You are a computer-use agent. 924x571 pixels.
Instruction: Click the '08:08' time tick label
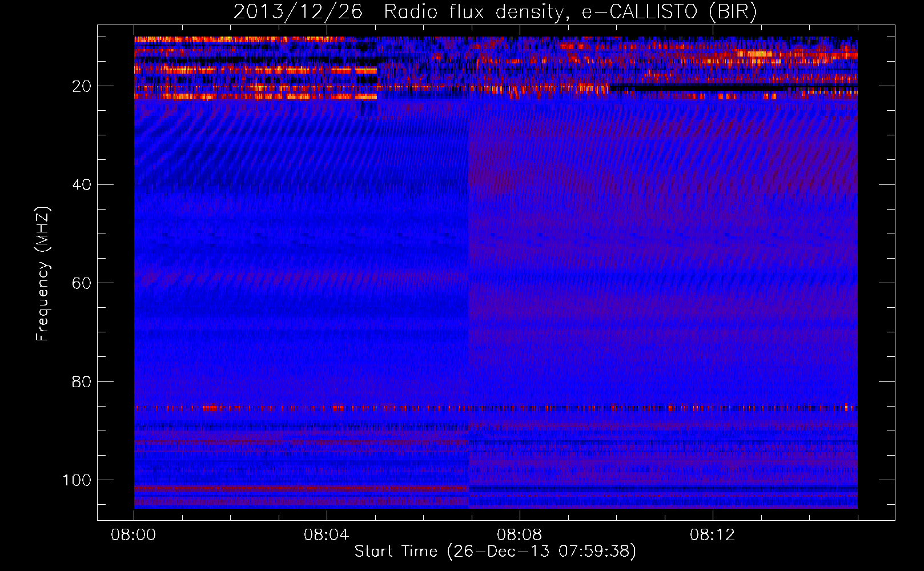coord(519,535)
